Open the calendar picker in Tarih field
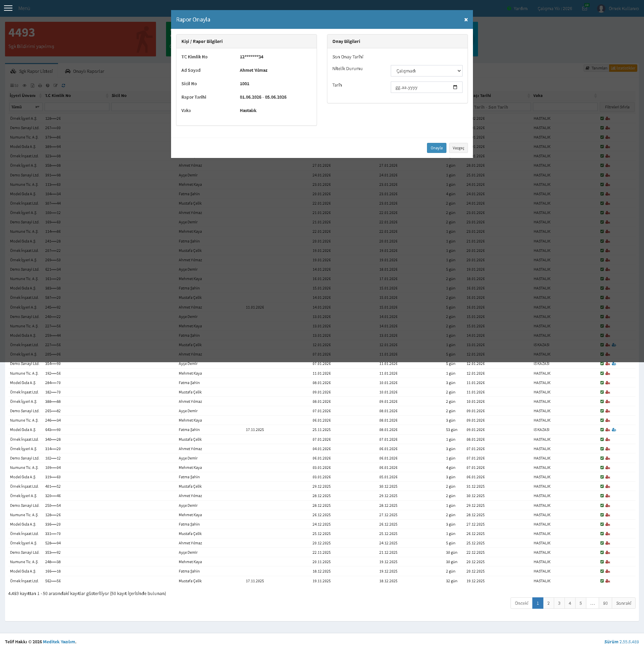 [x=455, y=87]
